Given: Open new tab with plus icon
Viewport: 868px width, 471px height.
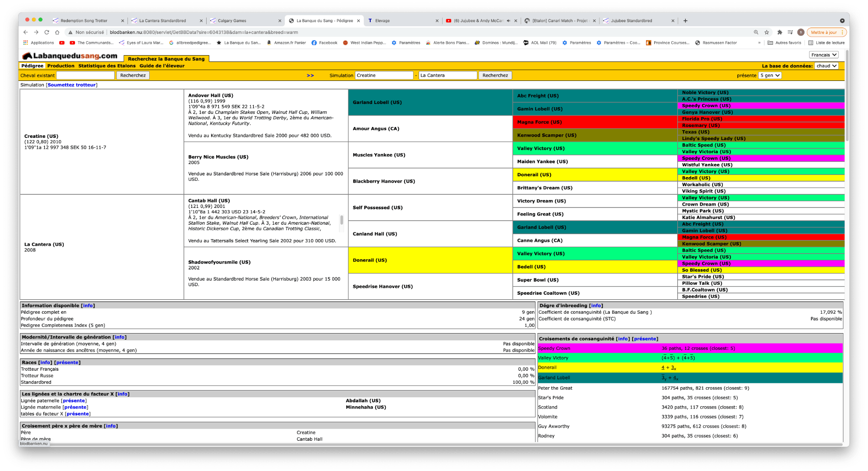Looking at the screenshot, I should pos(685,20).
